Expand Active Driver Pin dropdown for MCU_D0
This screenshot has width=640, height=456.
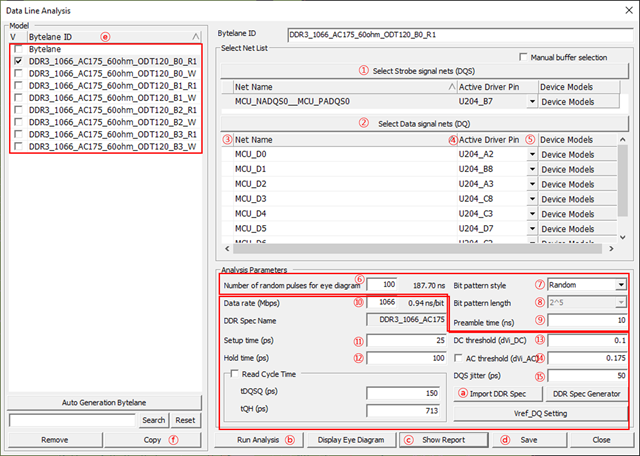tap(531, 155)
